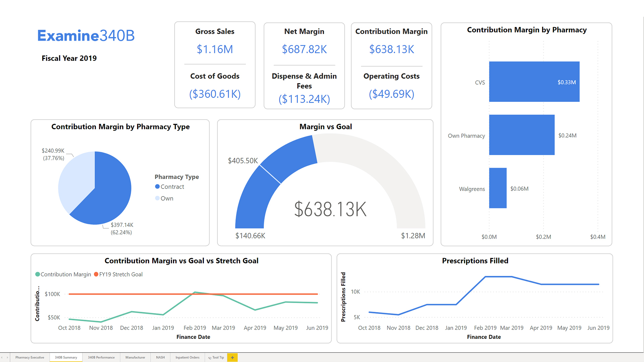Click the Own legend label
This screenshot has height=362, width=644.
point(167,198)
